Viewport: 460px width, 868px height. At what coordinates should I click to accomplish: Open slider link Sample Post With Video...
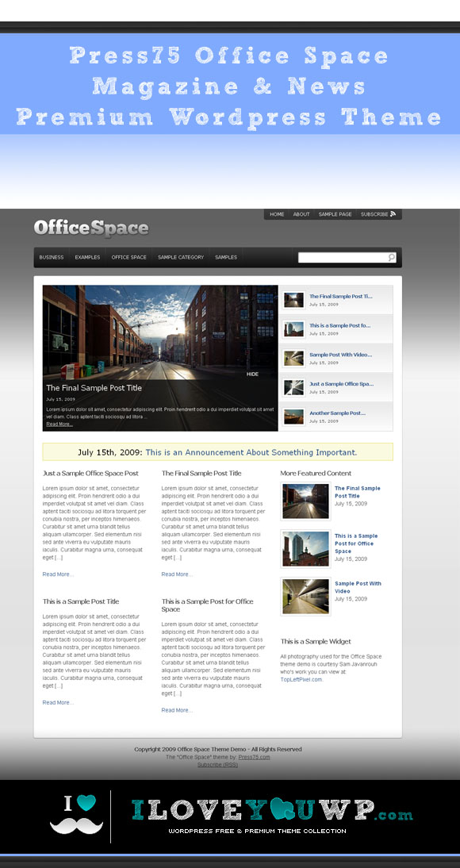click(x=340, y=355)
